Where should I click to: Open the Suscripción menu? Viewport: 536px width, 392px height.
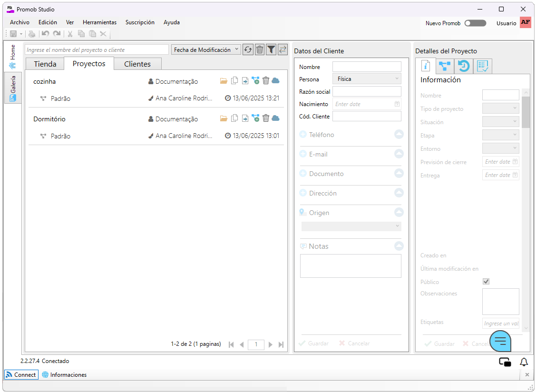[x=140, y=22]
